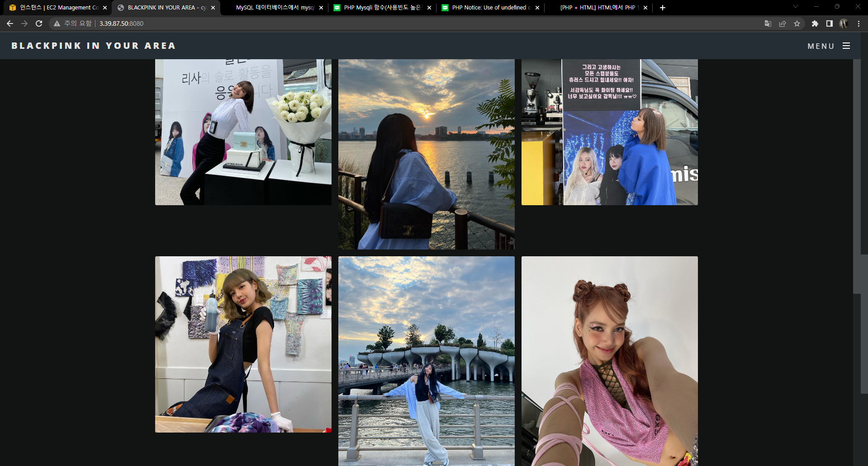Close the MySQL 데이터베이스 tab
Viewport: 868px width, 466px height.
[x=321, y=8]
